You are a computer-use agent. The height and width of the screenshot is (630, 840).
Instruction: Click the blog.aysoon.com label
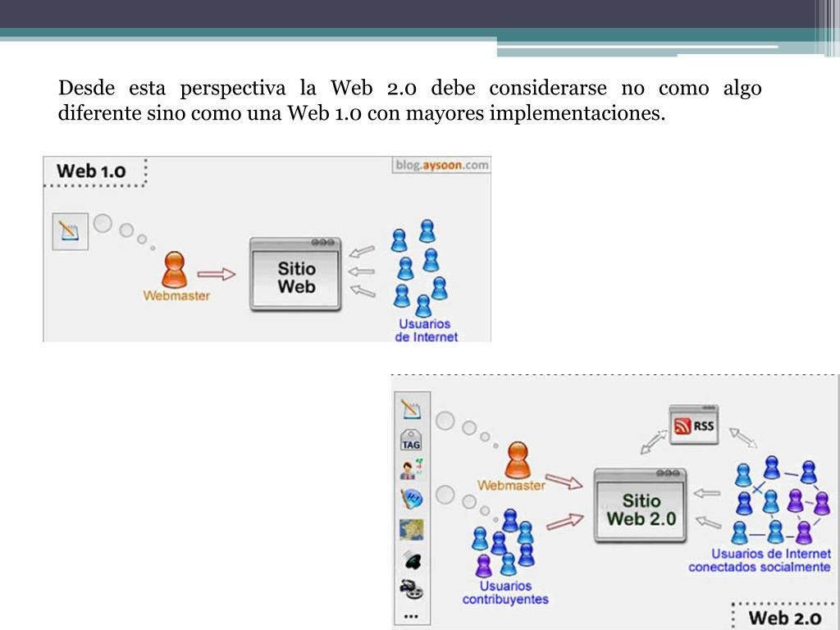click(x=441, y=165)
